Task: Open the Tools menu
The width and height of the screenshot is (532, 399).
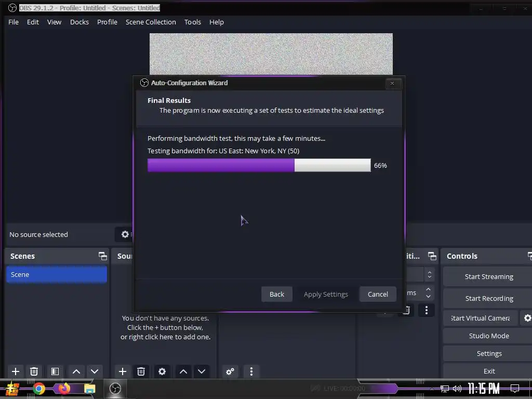Action: pos(193,22)
